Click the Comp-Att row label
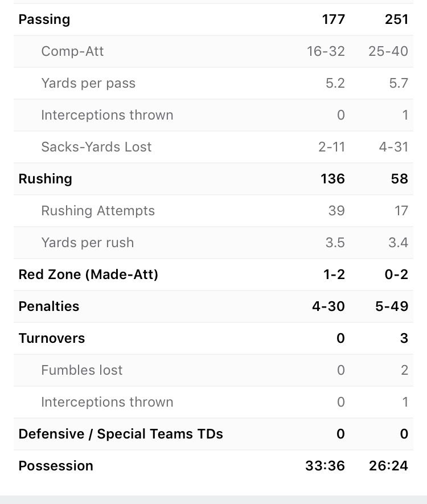This screenshot has width=427, height=504. [x=72, y=51]
